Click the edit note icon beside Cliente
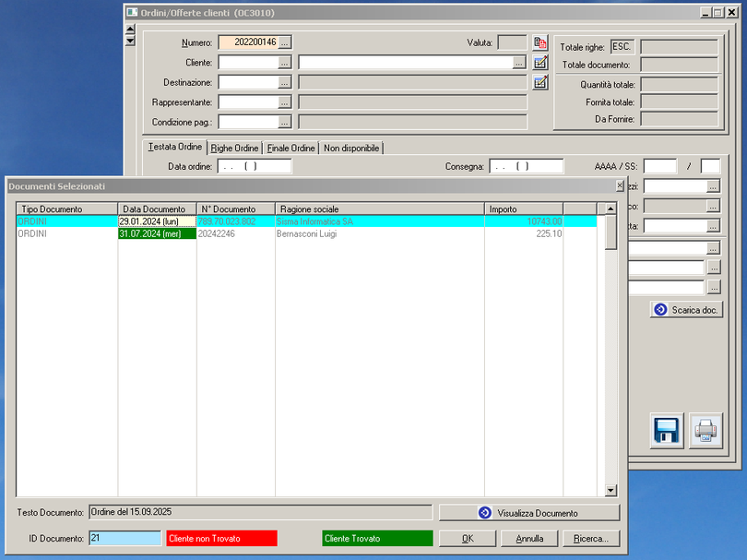Image resolution: width=747 pixels, height=560 pixels. coord(540,62)
